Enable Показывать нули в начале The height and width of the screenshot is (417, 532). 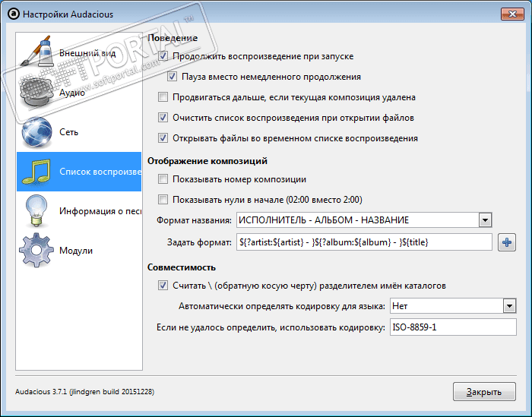(x=163, y=199)
